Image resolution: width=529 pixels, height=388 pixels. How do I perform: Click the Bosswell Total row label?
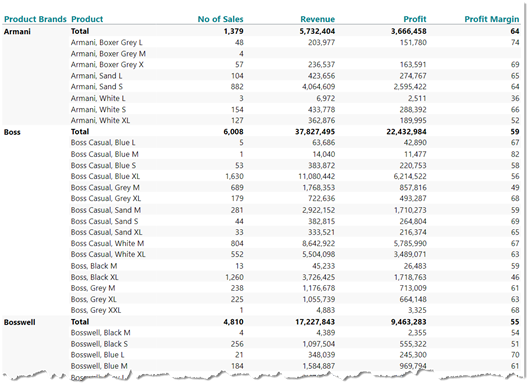pos(80,322)
